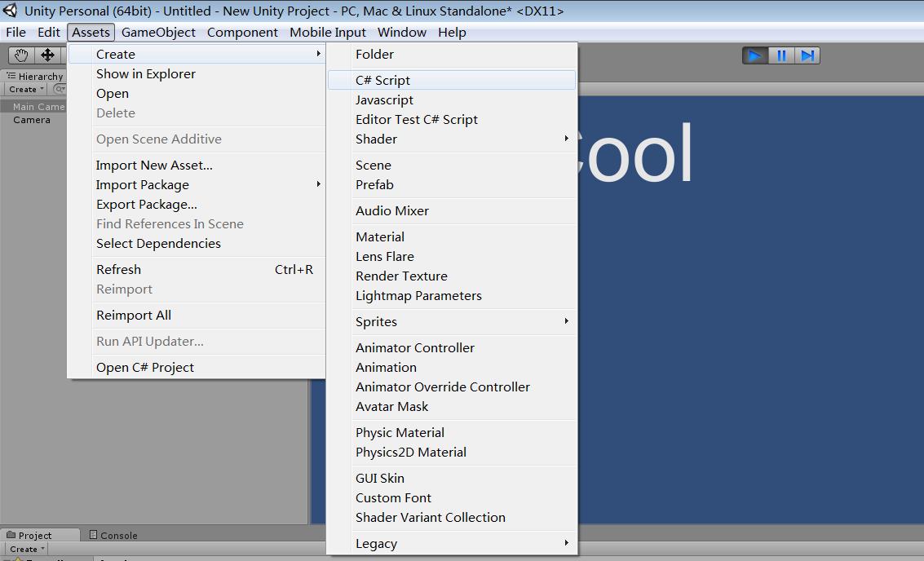Image resolution: width=924 pixels, height=561 pixels.
Task: Create Lightmap Parameters asset
Action: click(x=451, y=295)
